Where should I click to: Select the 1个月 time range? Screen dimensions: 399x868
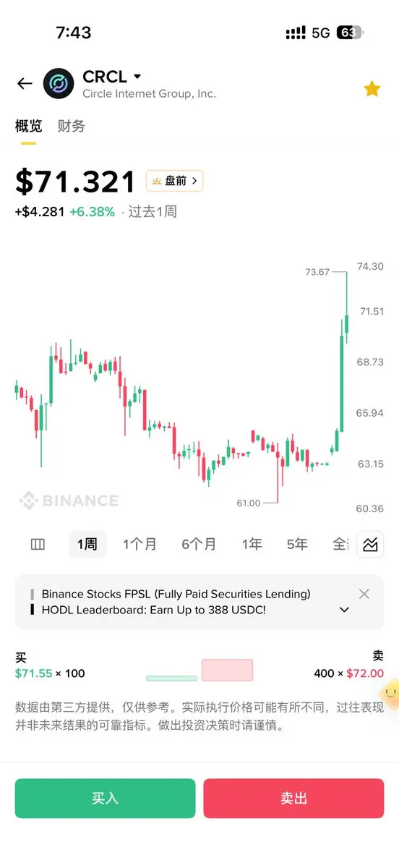[140, 544]
